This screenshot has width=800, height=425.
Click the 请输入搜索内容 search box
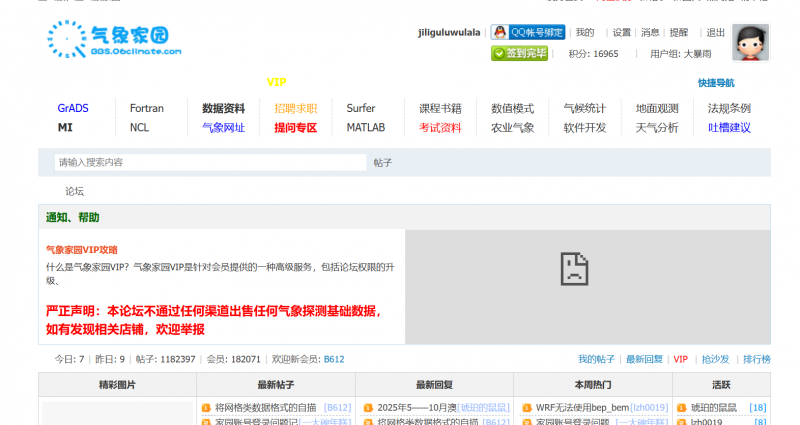(x=210, y=162)
